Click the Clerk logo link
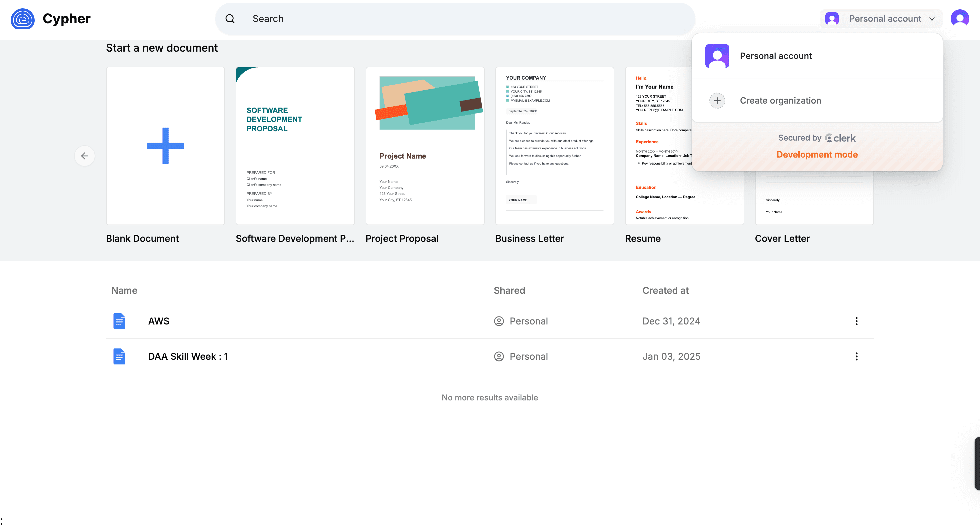Viewport: 980px width, 525px height. point(840,138)
